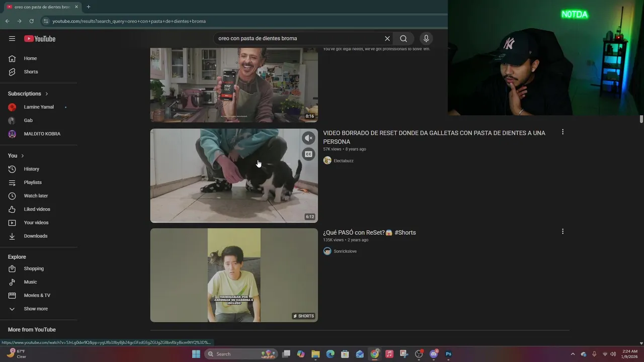The width and height of the screenshot is (644, 362).
Task: Open the cat video thumbnail preview
Action: 234,175
